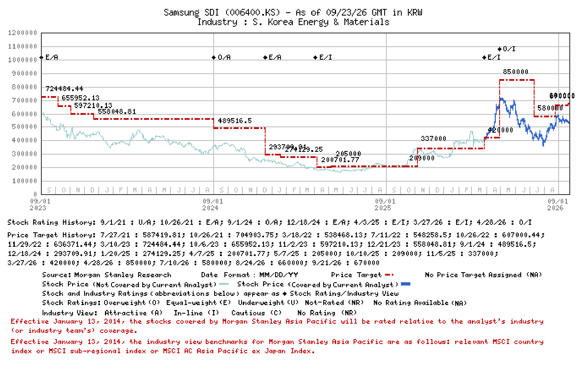The height and width of the screenshot is (390, 588).
Task: Select the 597210.13 price target label
Action: click(93, 105)
